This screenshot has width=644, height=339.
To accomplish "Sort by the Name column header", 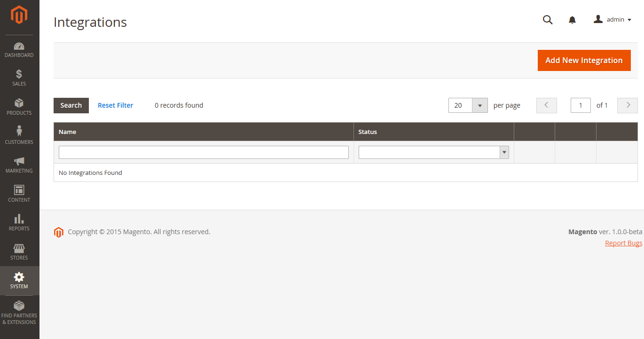I will 204,132.
